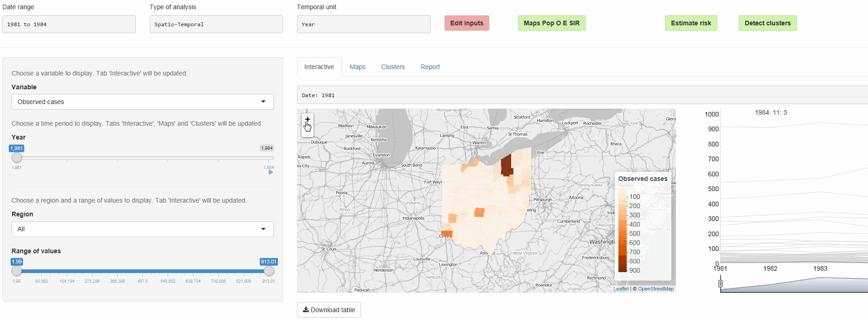Expand the Region dropdown set to All
The width and height of the screenshot is (868, 320).
tap(142, 229)
